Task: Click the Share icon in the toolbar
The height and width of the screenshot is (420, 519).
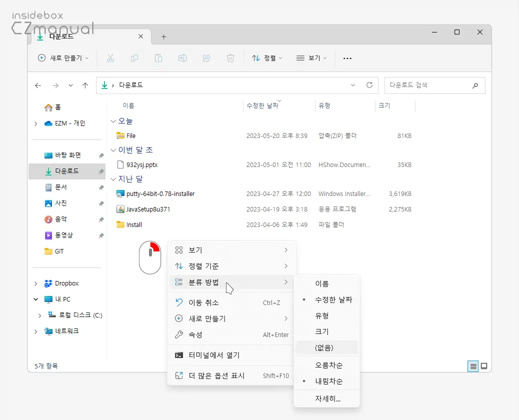Action: (x=206, y=58)
